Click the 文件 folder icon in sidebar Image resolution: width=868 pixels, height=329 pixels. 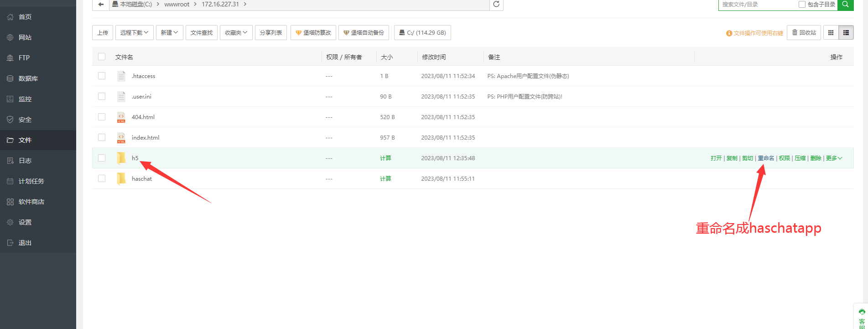point(10,140)
